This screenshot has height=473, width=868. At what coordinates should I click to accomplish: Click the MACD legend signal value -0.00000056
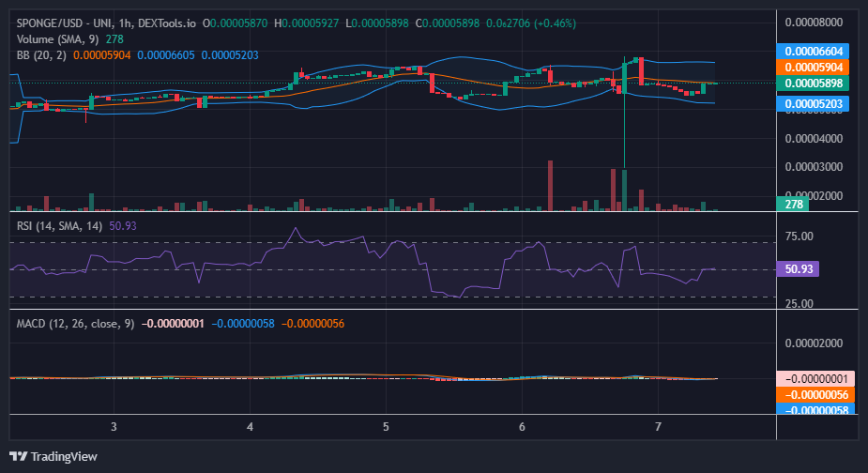click(x=312, y=324)
